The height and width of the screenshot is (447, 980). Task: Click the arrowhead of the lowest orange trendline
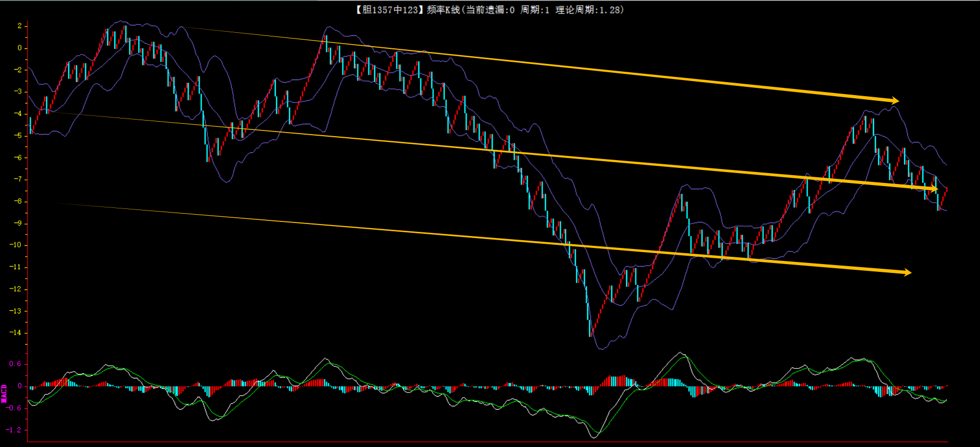pos(907,272)
